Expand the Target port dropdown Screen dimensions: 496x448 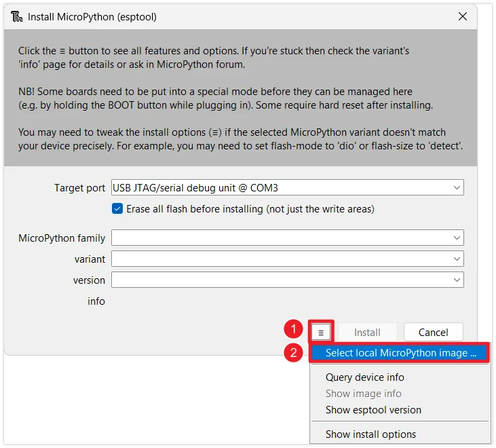[457, 188]
